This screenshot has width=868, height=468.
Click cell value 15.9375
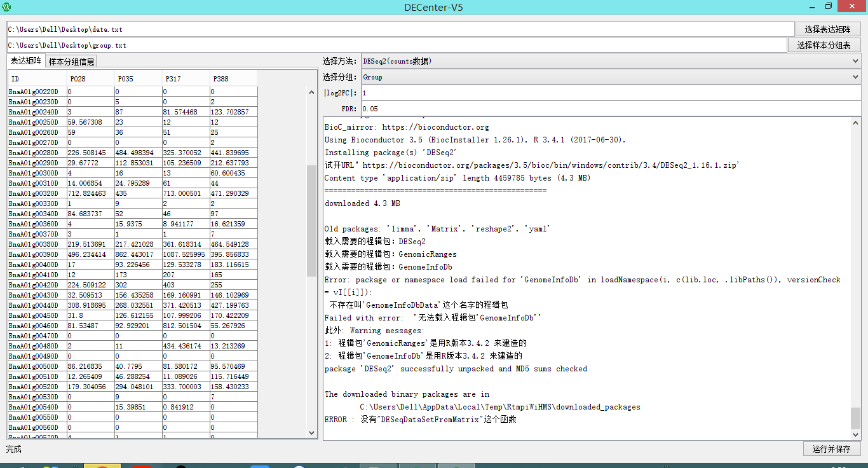[138, 224]
